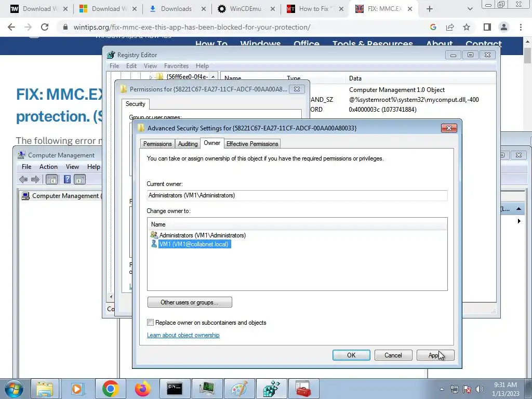Open Registry Editor View menu
Viewport: 532px width, 399px height.
[x=150, y=66]
